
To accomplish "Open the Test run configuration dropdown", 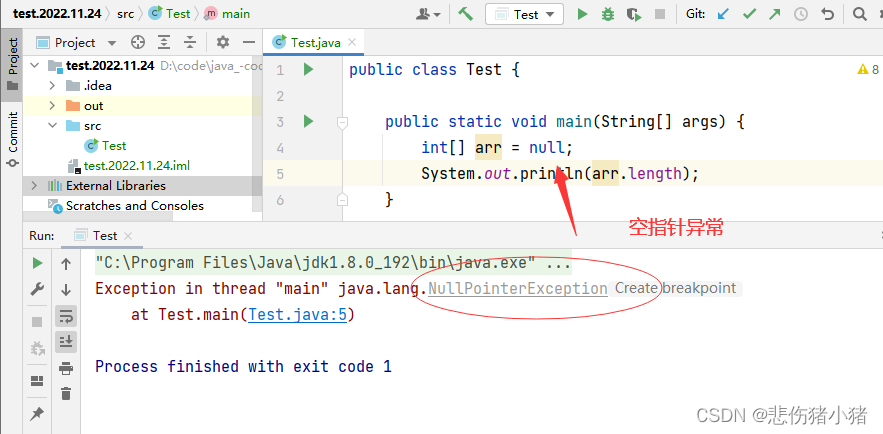I will [524, 14].
